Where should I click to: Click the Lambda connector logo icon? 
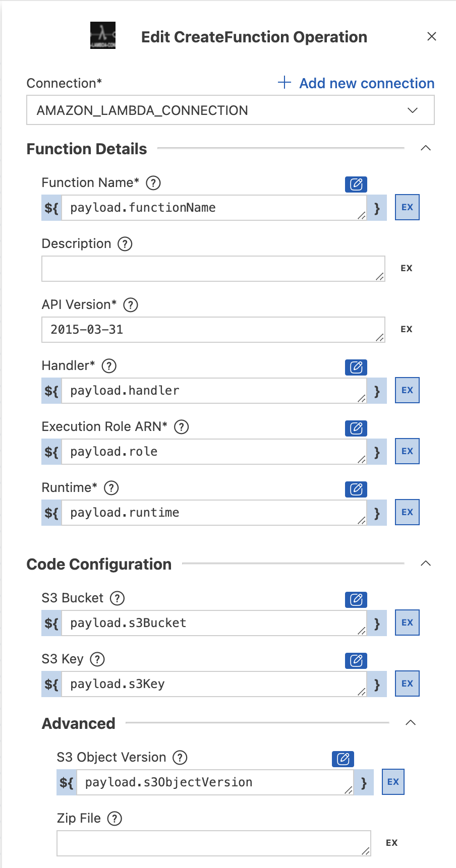103,35
